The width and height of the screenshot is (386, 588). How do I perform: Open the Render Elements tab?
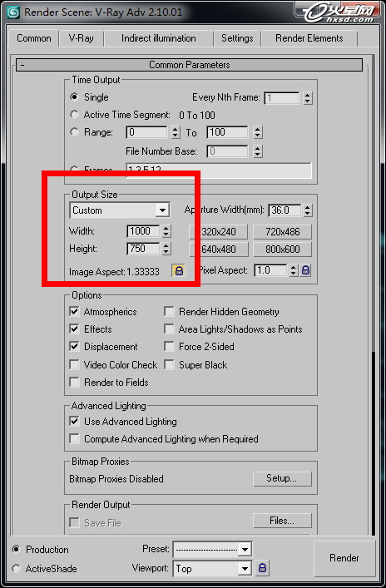tap(309, 38)
